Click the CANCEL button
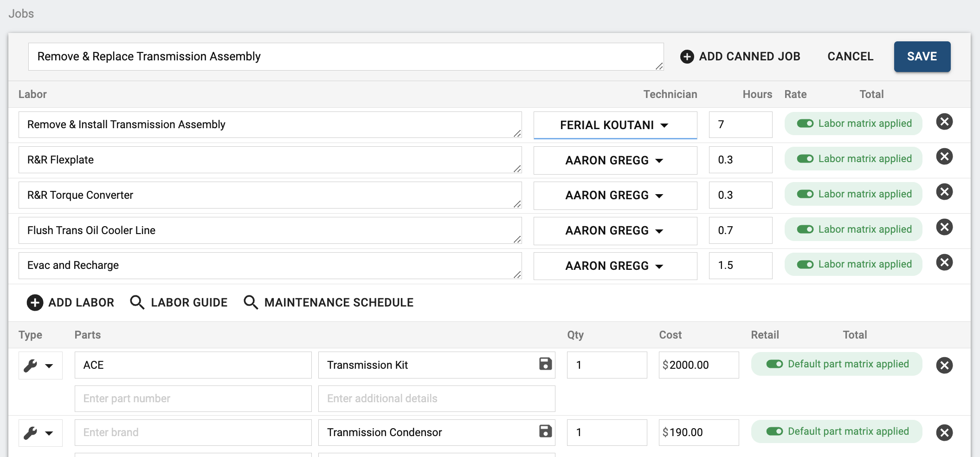Screen dimensions: 980x457 coord(851,57)
